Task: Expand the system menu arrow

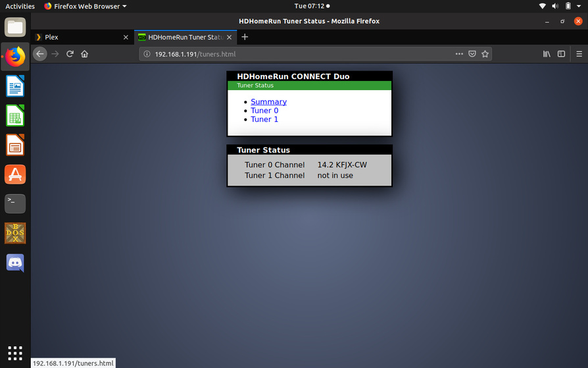Action: click(x=579, y=6)
